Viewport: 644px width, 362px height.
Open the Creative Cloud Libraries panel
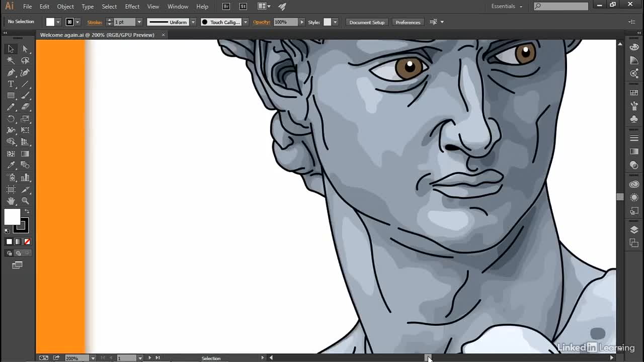(634, 185)
